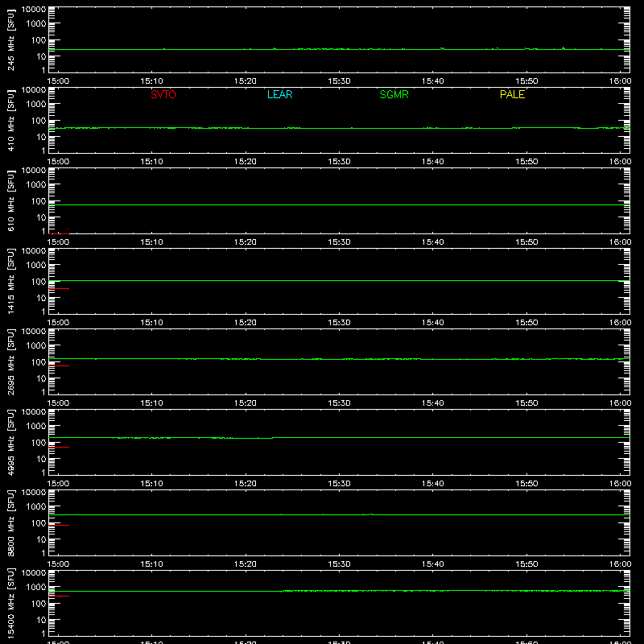644x644 pixels.
Task: Click 15:50 time label under 4995 MHz plot
Action: (526, 484)
